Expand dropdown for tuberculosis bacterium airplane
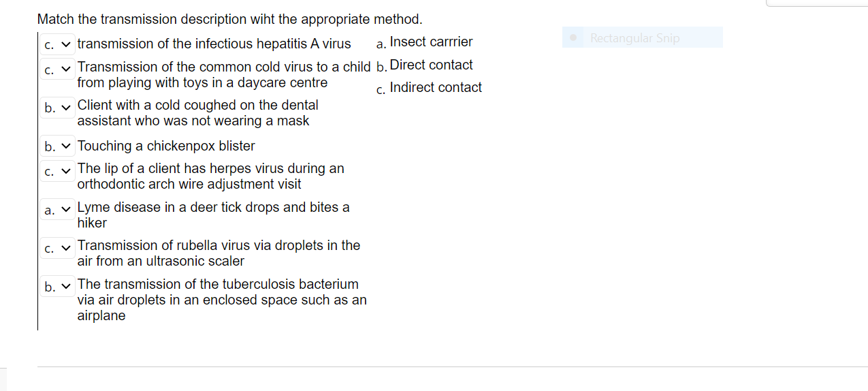 point(57,287)
